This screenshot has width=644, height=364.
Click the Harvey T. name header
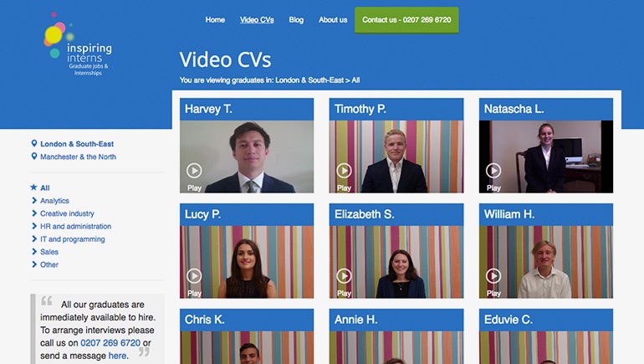pos(247,109)
